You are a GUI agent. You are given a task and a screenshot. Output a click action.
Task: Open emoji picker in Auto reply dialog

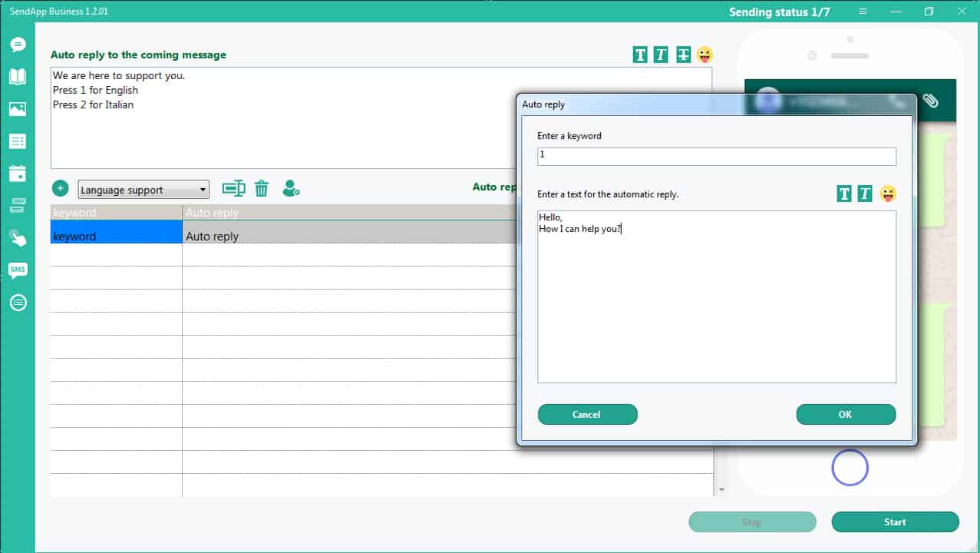coord(888,194)
